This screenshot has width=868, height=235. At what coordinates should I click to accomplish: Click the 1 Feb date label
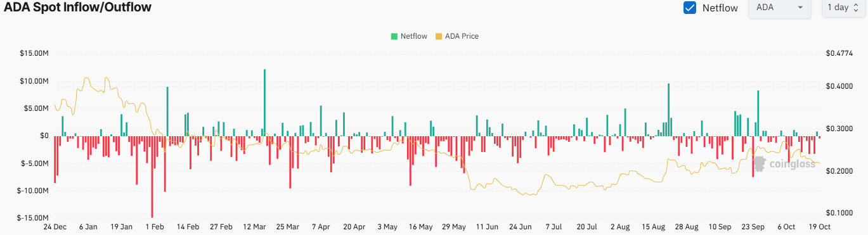(x=155, y=227)
